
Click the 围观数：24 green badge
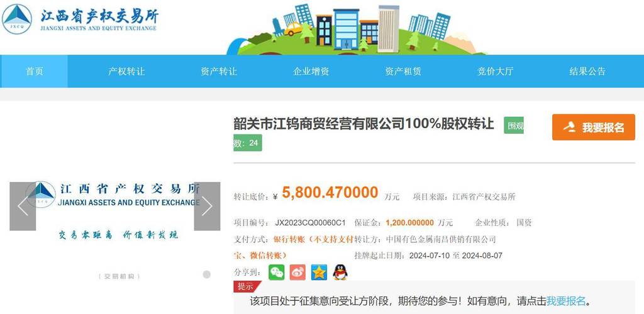(x=248, y=143)
